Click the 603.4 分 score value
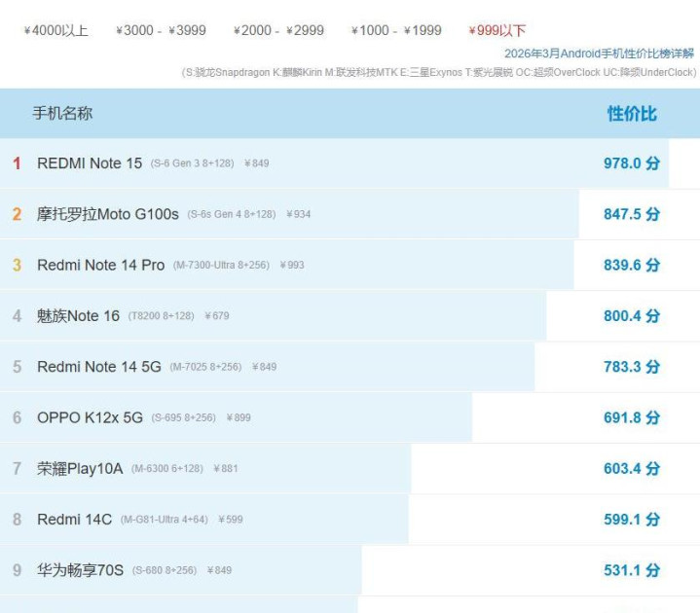Viewport: 700px width, 613px height. click(x=632, y=468)
